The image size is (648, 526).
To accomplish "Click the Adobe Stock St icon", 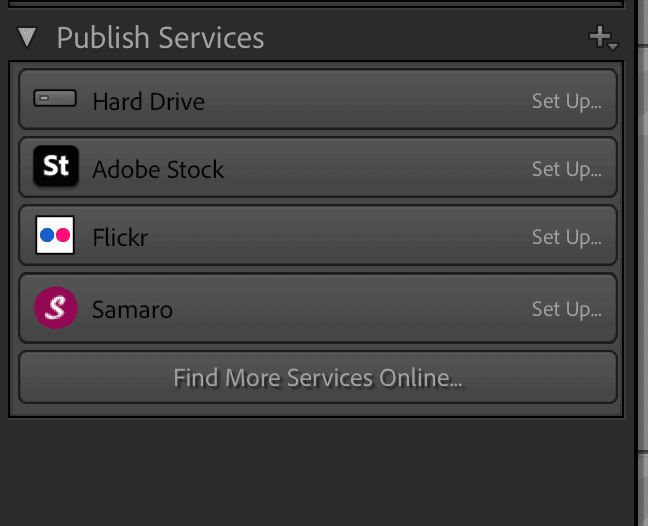I will pos(56,166).
